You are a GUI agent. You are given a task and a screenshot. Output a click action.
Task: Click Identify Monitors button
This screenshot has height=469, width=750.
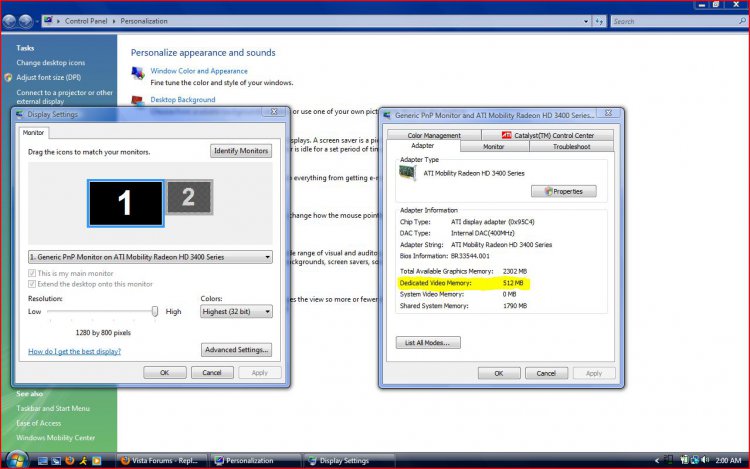coord(241,151)
